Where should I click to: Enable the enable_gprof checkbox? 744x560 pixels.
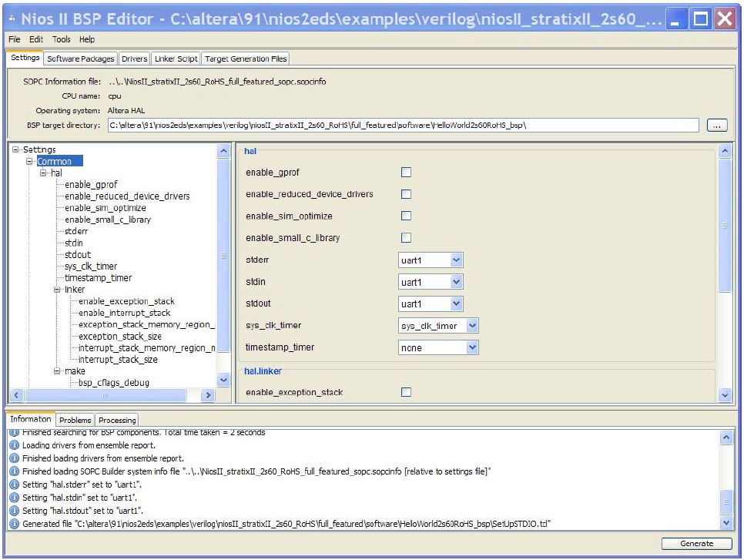(406, 173)
